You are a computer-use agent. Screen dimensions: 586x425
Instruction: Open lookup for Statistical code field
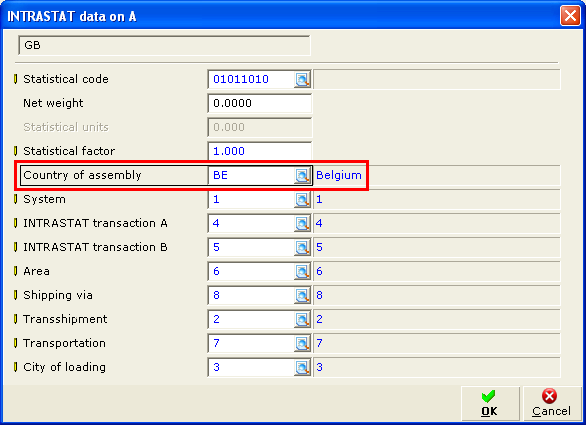click(x=302, y=79)
